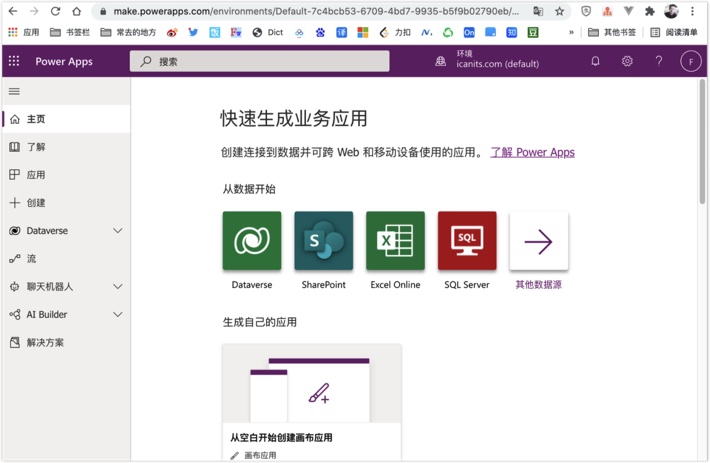Open the Dict bookmark
This screenshot has height=463, width=710.
(268, 32)
